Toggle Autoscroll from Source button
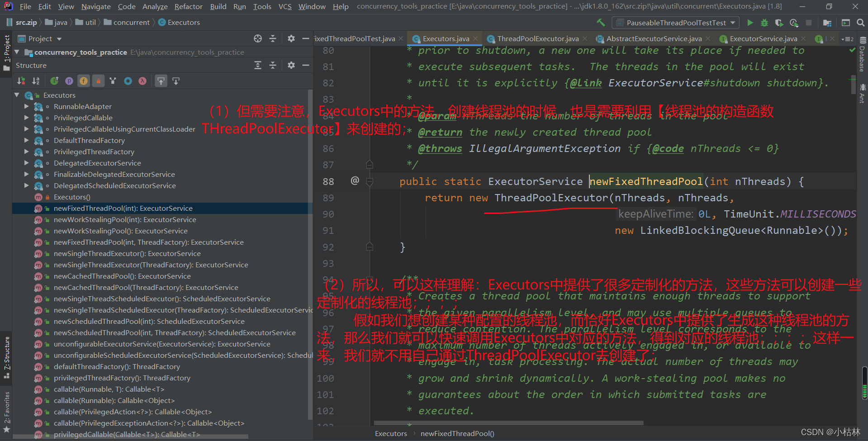868x441 pixels. (176, 81)
